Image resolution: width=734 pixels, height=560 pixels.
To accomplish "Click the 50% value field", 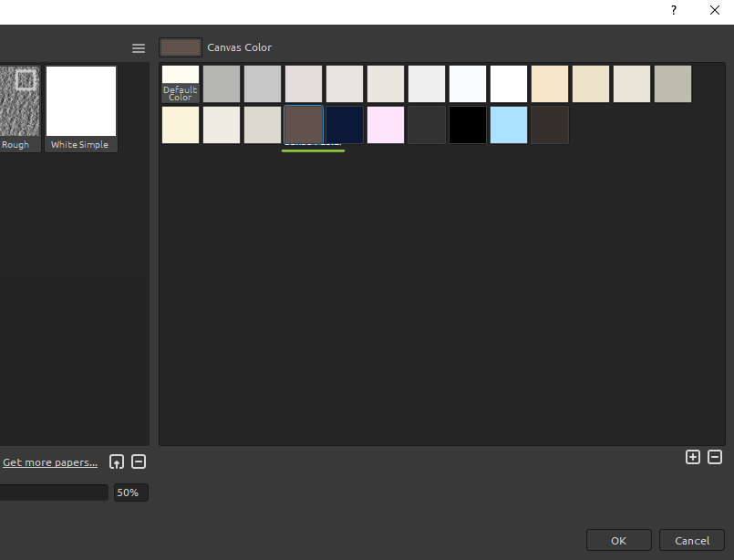I will (x=130, y=493).
